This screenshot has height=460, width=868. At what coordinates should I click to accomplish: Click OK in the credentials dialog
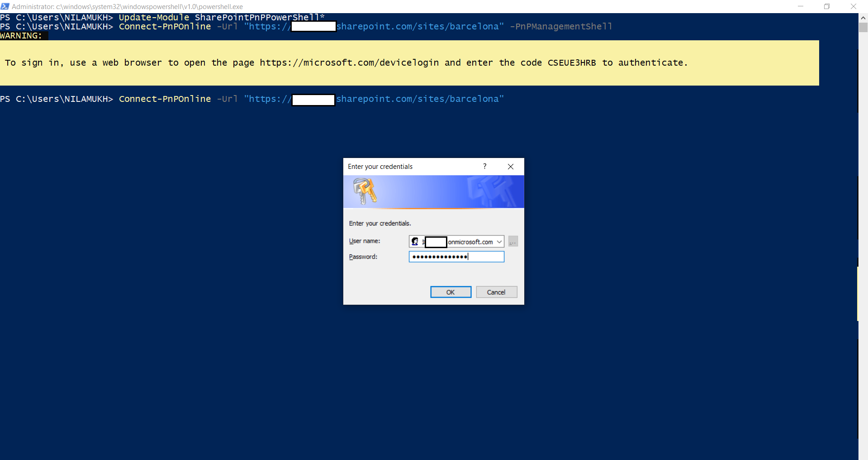[x=451, y=292]
